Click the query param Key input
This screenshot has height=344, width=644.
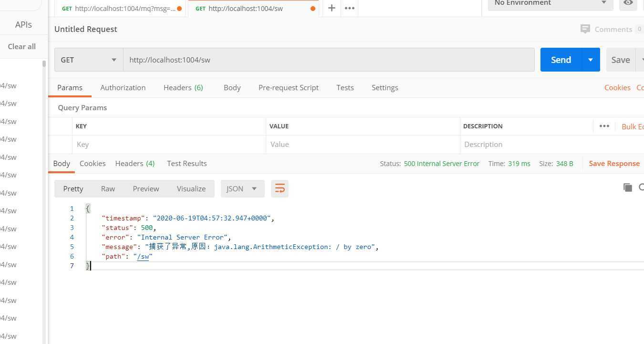[x=169, y=144]
